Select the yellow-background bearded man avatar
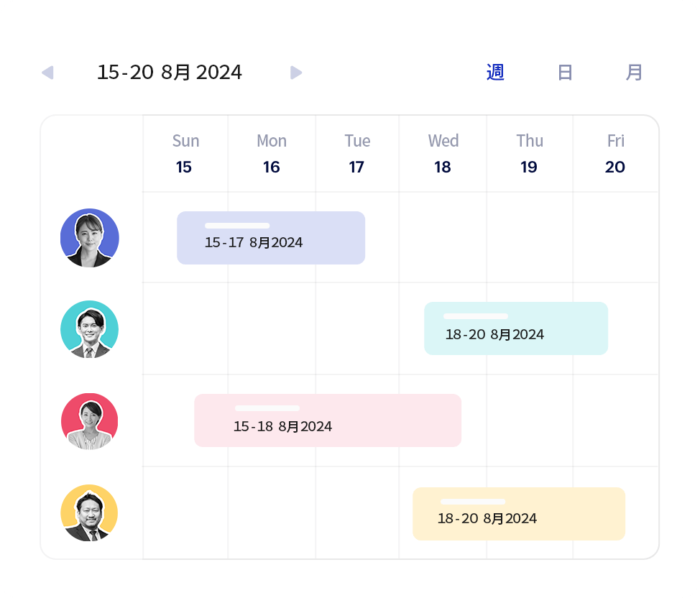This screenshot has width=700, height=598. pyautogui.click(x=90, y=513)
